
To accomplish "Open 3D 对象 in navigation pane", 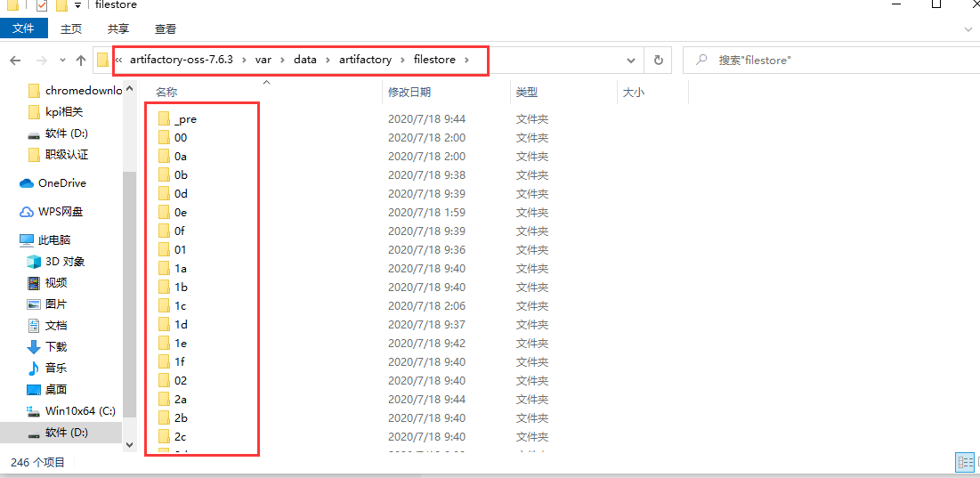I will 55,261.
